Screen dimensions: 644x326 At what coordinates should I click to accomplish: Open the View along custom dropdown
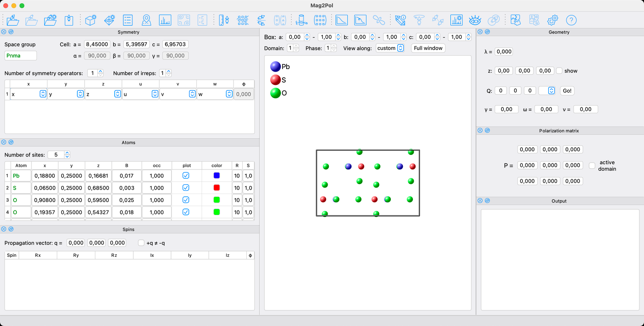(x=390, y=48)
